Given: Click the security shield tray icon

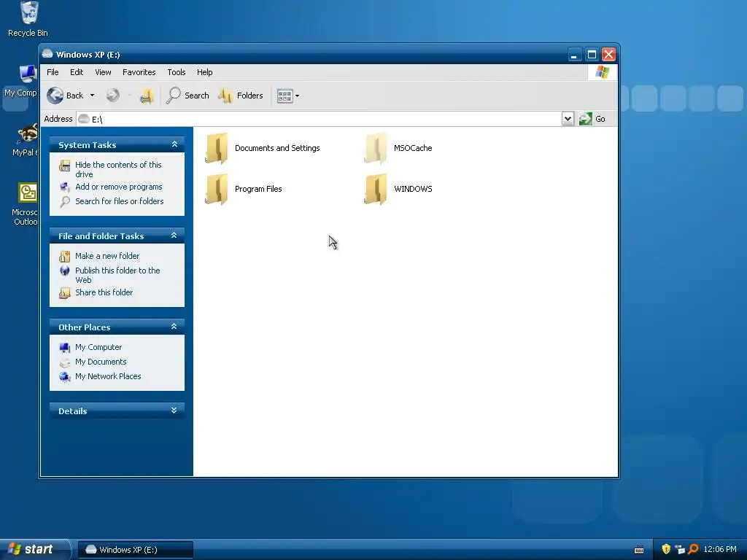Looking at the screenshot, I should coord(666,550).
